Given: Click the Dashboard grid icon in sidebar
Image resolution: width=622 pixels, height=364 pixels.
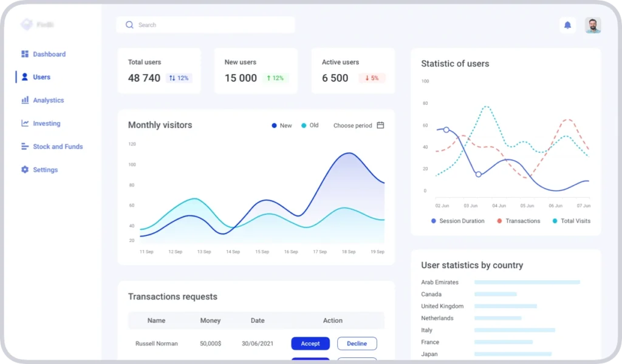Looking at the screenshot, I should [x=25, y=54].
